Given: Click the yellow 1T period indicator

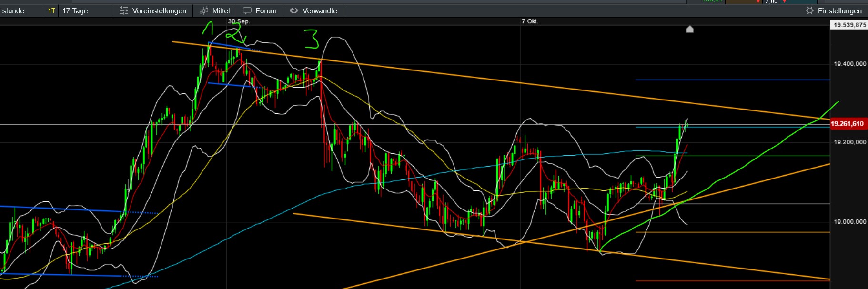Looking at the screenshot, I should tap(51, 10).
